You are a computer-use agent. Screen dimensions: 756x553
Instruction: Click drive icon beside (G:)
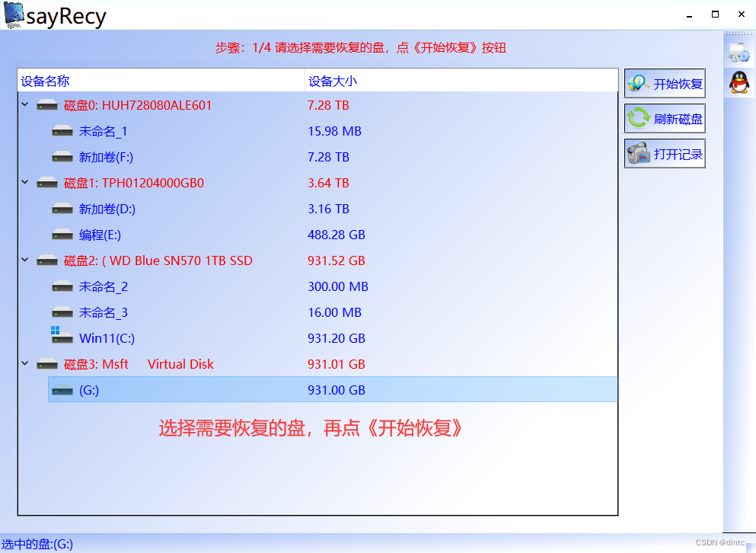click(x=62, y=390)
